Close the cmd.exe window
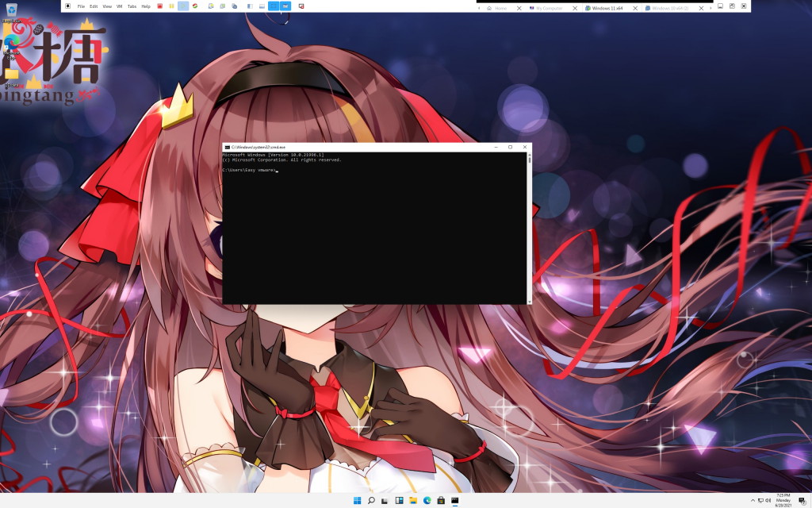 (x=525, y=147)
